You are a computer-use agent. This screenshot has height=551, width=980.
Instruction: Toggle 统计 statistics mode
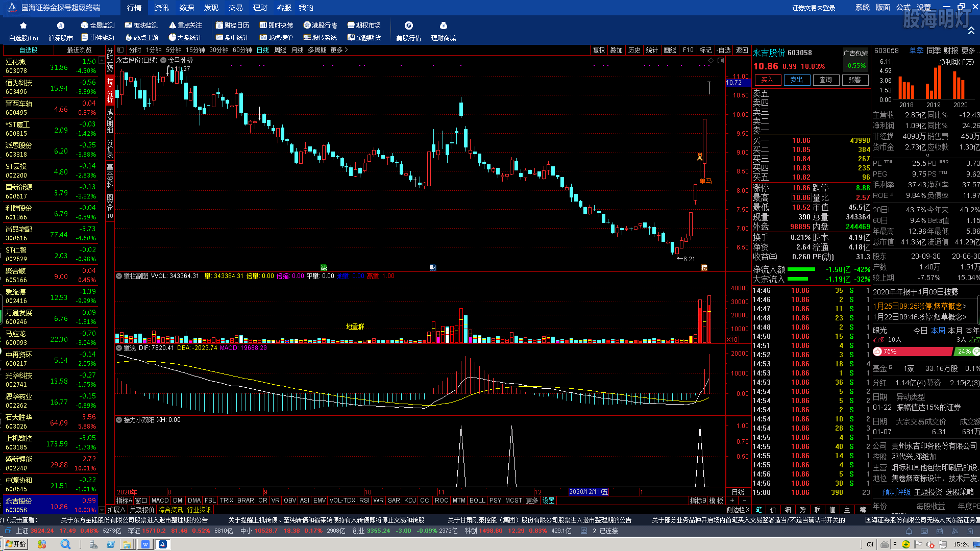click(652, 50)
